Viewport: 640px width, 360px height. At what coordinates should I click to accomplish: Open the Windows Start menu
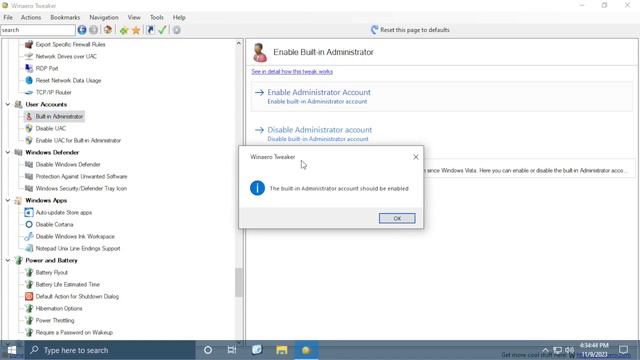[x=12, y=350]
